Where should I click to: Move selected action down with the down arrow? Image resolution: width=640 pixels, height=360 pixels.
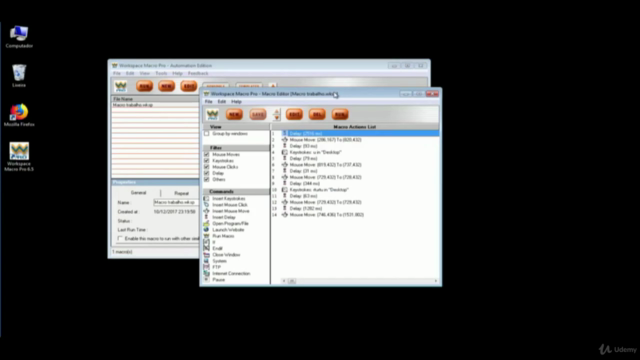pyautogui.click(x=277, y=118)
